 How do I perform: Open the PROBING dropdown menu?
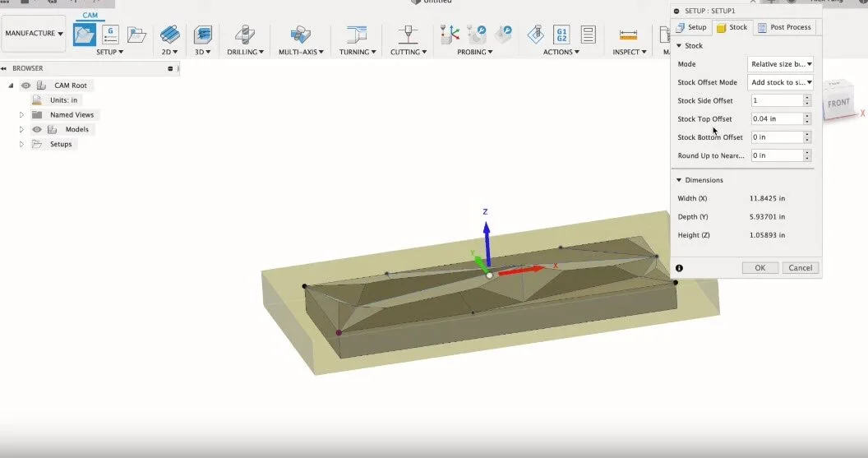475,52
